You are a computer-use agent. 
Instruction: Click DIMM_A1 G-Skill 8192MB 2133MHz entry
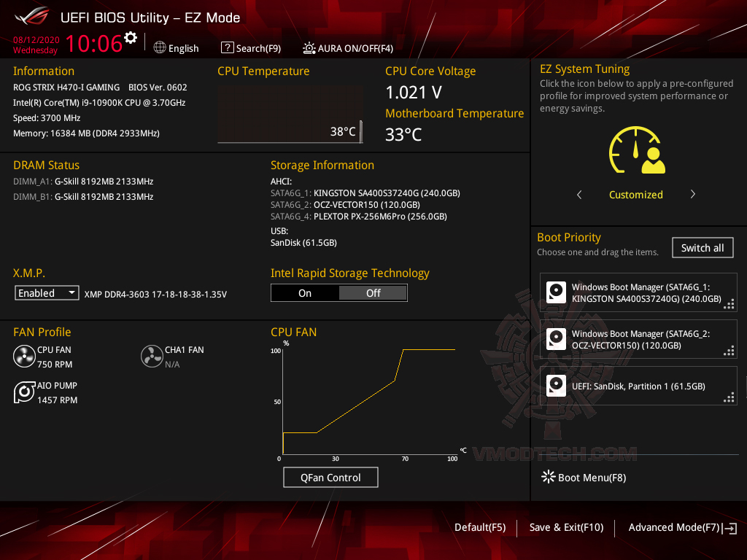pyautogui.click(x=83, y=182)
